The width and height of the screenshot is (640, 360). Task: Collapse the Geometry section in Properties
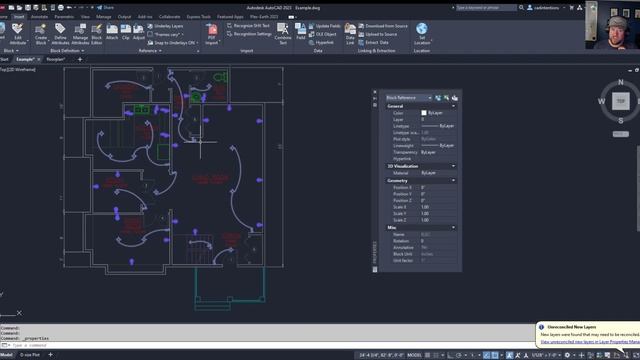coord(453,180)
